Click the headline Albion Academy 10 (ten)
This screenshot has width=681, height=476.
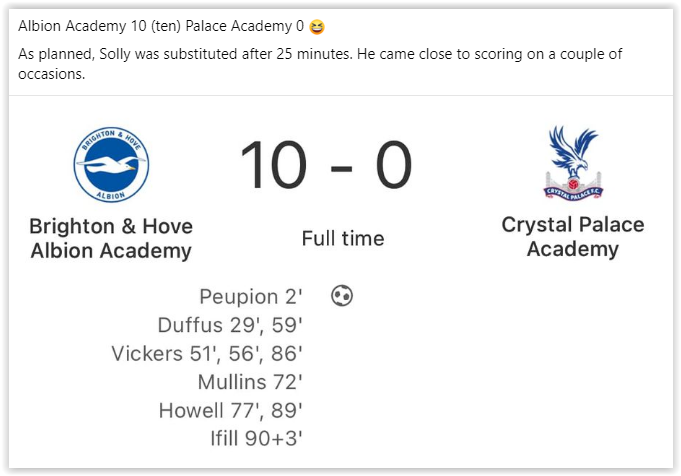[x=99, y=26]
